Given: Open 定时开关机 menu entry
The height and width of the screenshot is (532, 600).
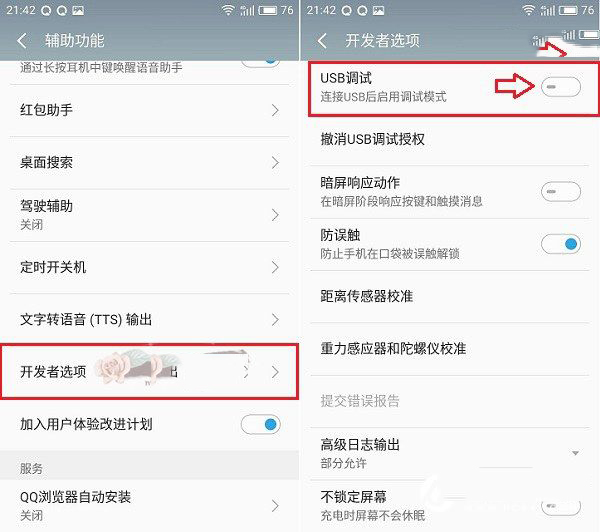Looking at the screenshot, I should click(x=149, y=267).
